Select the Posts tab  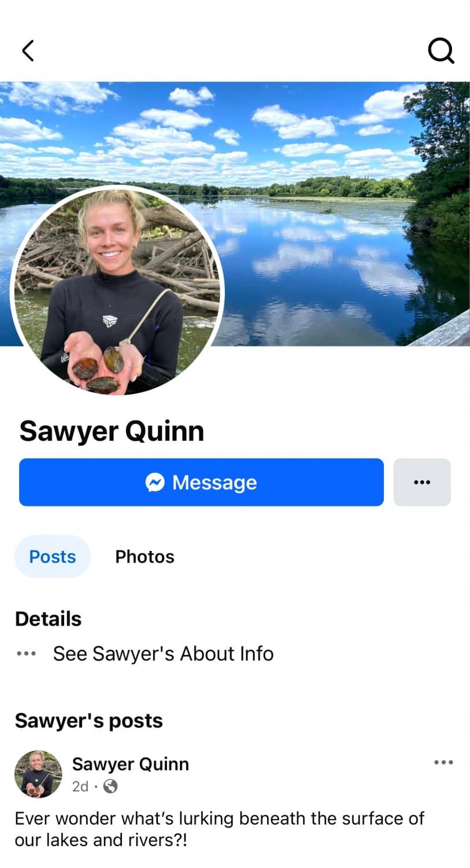(53, 557)
